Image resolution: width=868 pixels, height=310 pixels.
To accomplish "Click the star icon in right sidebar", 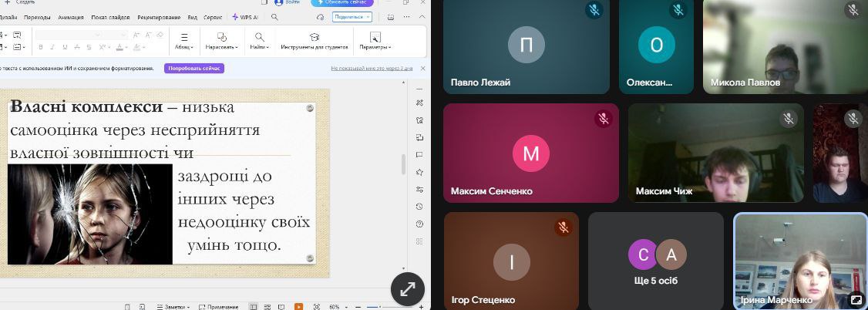I will pyautogui.click(x=419, y=172).
